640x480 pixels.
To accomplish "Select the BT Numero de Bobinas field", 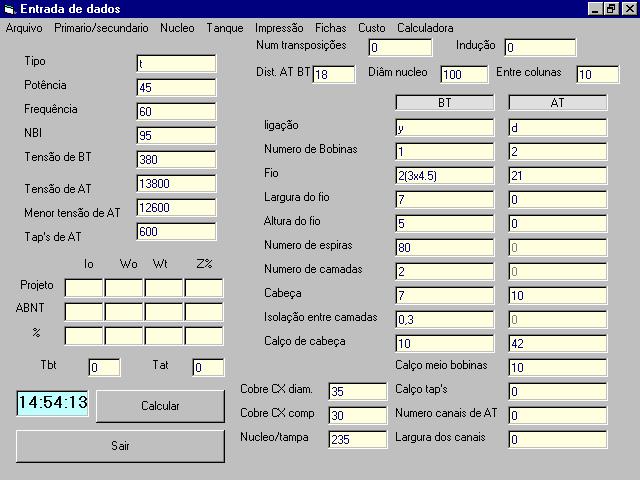I will [444, 152].
